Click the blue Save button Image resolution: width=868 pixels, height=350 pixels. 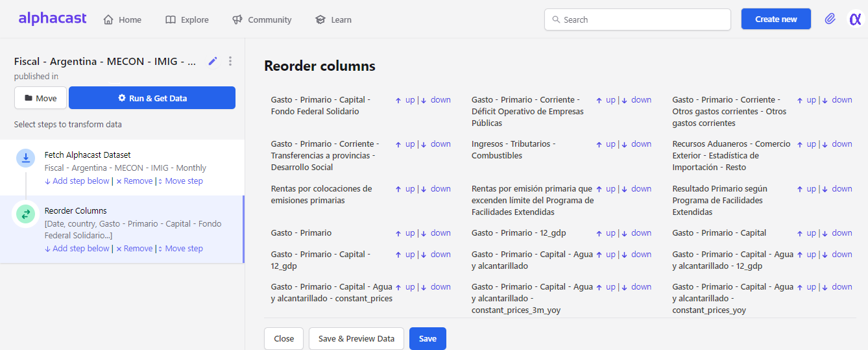pyautogui.click(x=428, y=338)
